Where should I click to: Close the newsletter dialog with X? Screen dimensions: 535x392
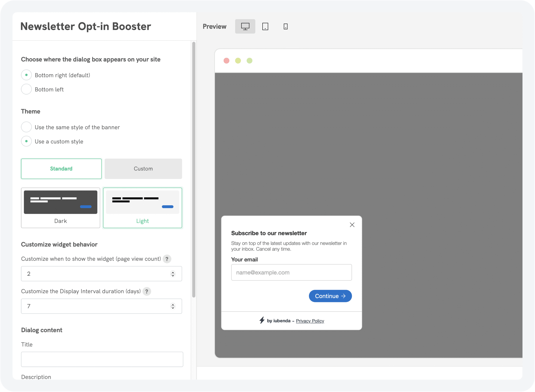352,225
